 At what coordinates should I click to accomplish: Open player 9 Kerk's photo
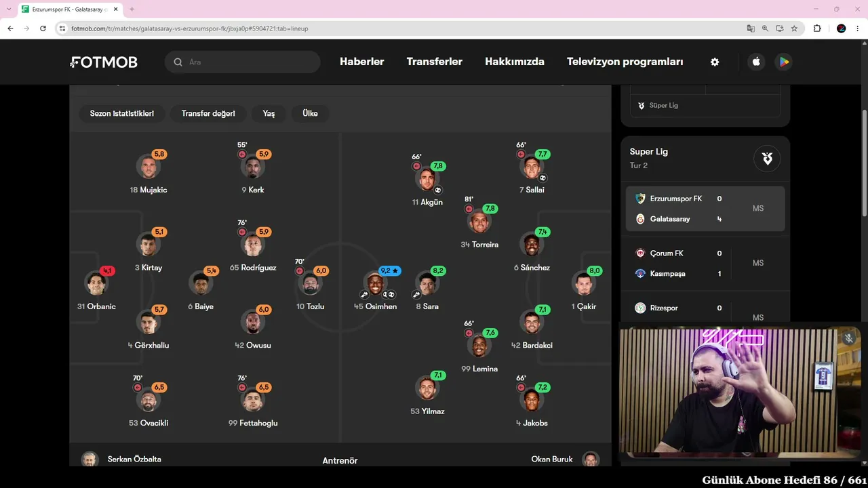click(253, 167)
